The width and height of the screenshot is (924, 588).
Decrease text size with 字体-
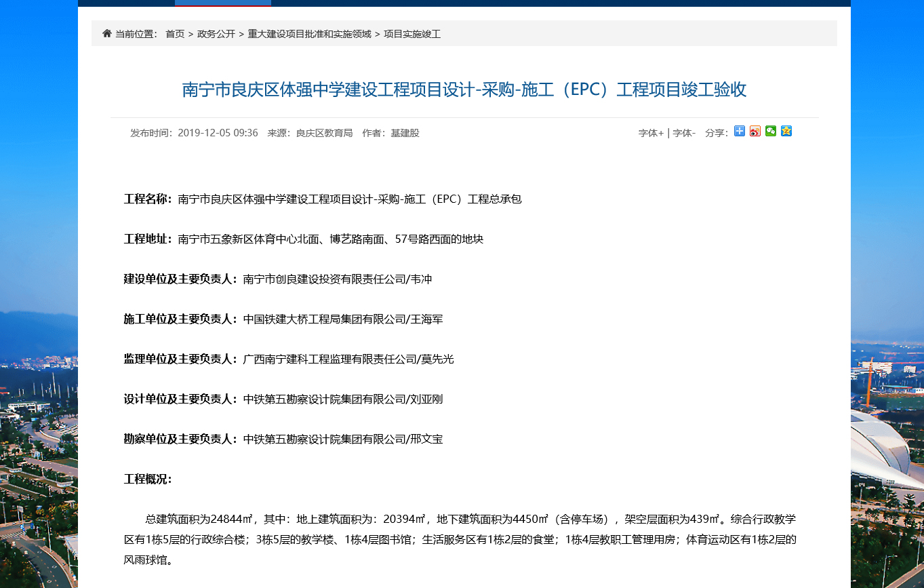click(x=683, y=133)
